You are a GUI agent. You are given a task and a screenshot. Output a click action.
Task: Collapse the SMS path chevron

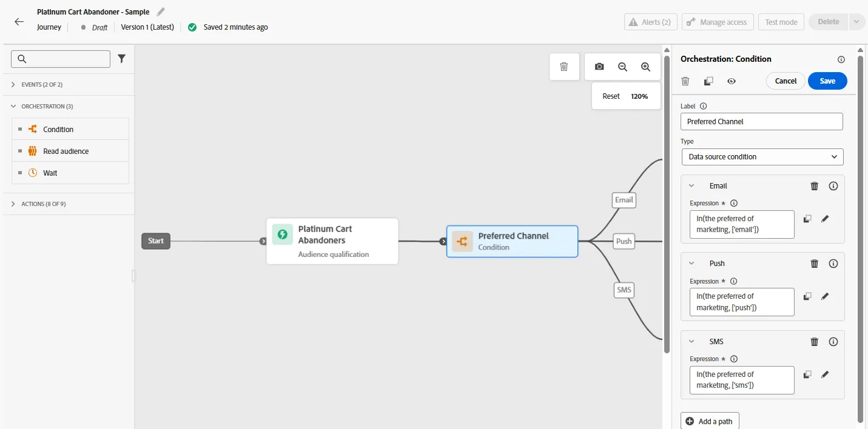[691, 342]
